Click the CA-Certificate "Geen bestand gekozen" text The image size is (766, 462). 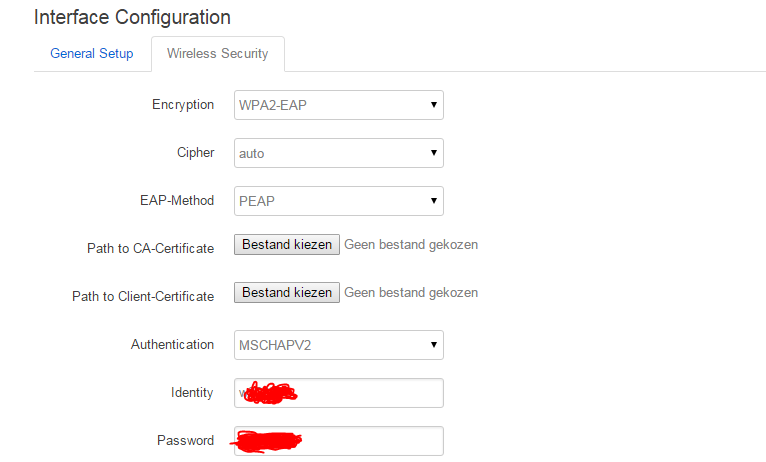pyautogui.click(x=410, y=245)
